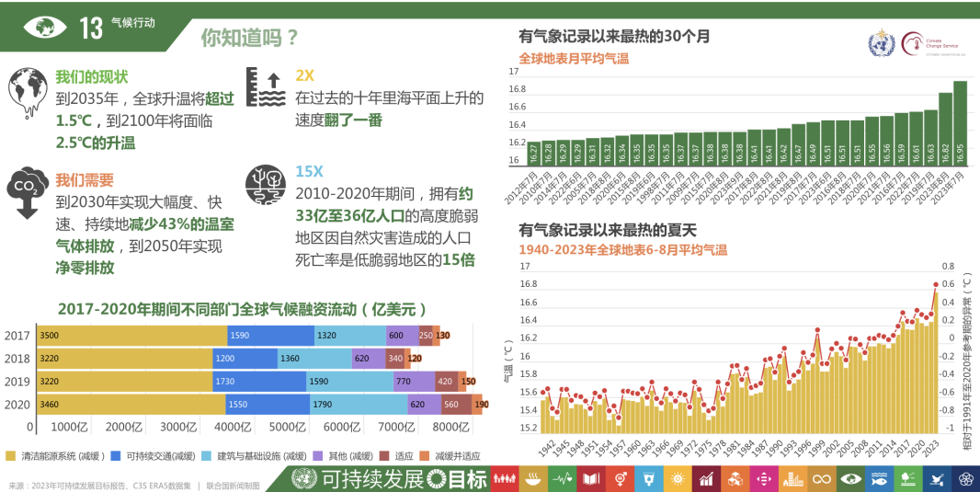Click the gender equality SDG icon

622,478
